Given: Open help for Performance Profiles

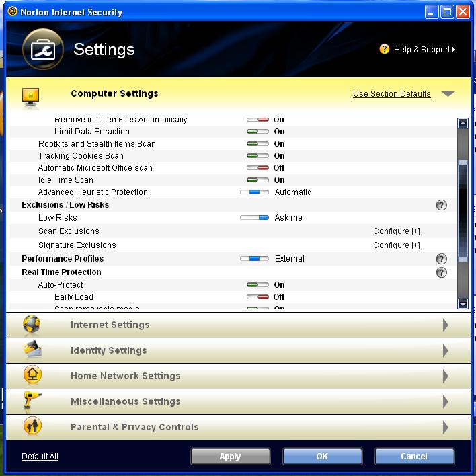Looking at the screenshot, I should 442,259.
